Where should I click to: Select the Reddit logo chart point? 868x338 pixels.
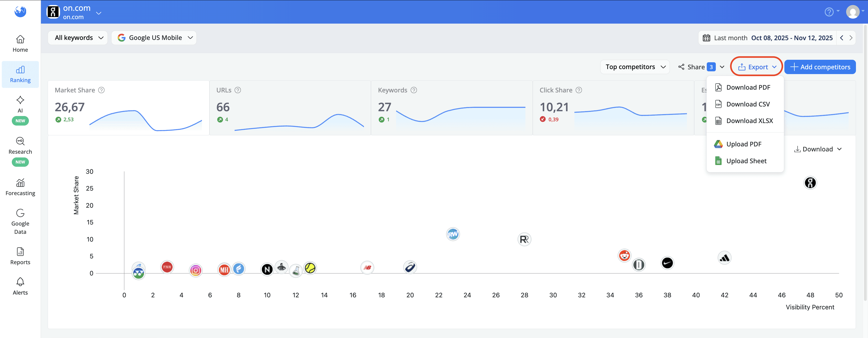pos(624,255)
